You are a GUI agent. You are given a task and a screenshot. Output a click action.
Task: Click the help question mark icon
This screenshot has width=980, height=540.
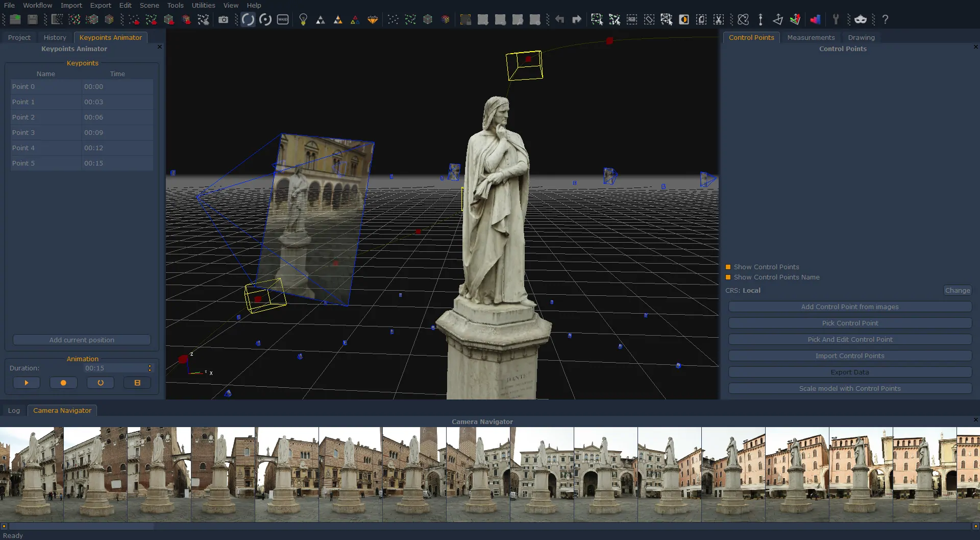tap(885, 19)
